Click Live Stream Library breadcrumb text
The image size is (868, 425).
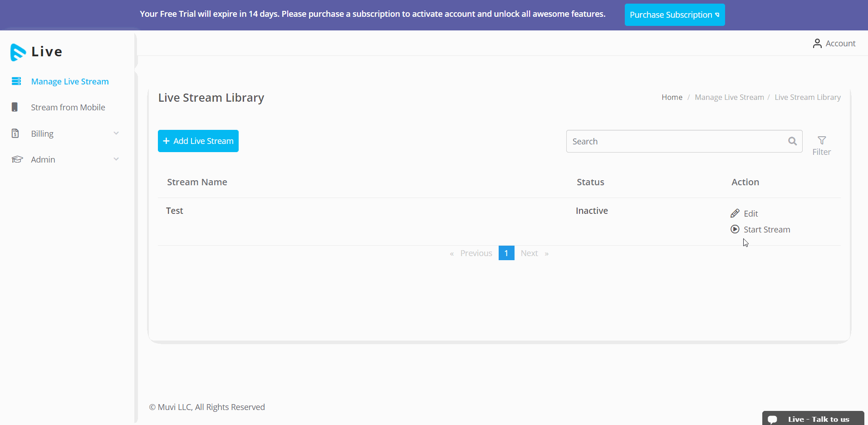tap(808, 97)
